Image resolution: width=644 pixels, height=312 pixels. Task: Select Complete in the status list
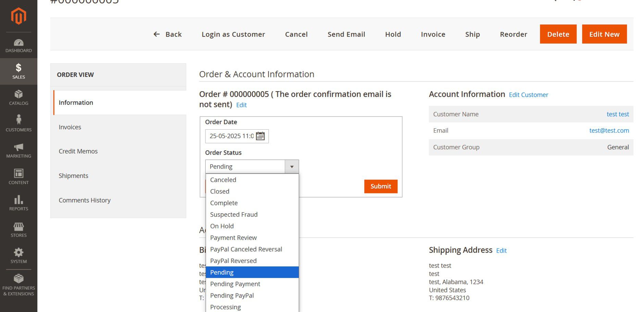(224, 203)
